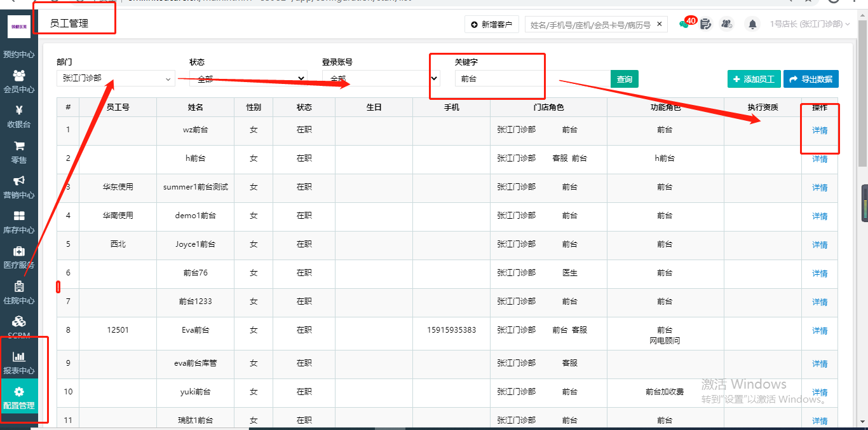
Task: Open 详情 for yuki前台
Action: [820, 392]
